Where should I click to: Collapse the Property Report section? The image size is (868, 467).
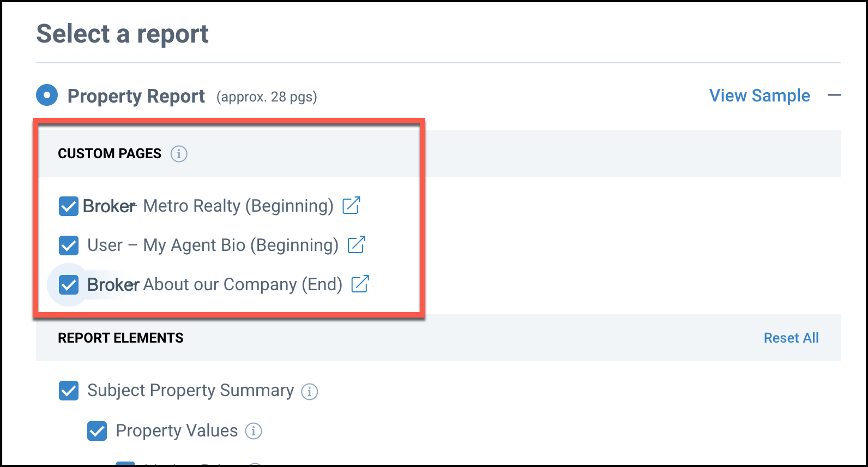tap(834, 95)
